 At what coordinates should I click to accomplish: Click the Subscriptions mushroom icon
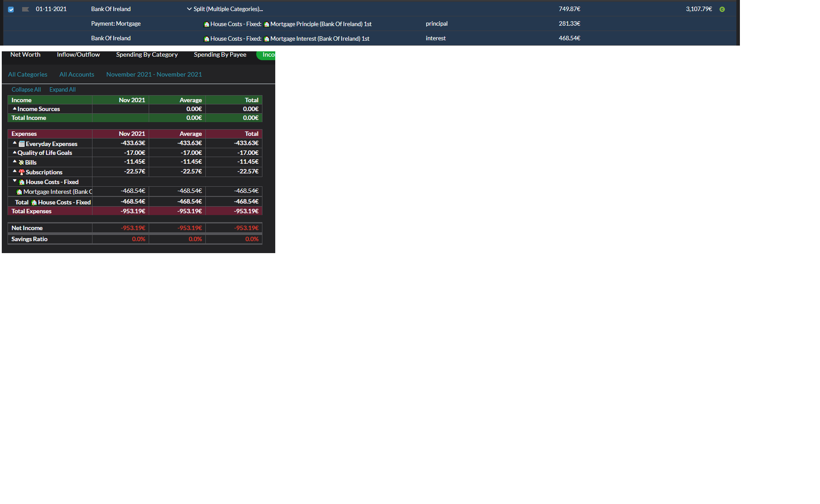pos(22,172)
